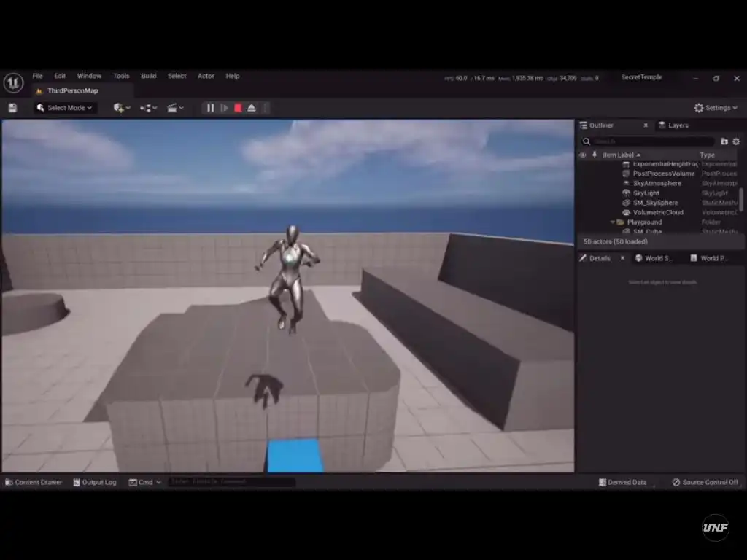
Task: Eject from the player controller
Action: (x=252, y=108)
